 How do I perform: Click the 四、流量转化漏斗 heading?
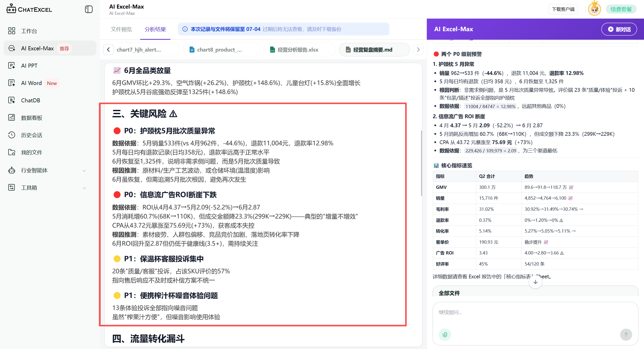click(148, 339)
